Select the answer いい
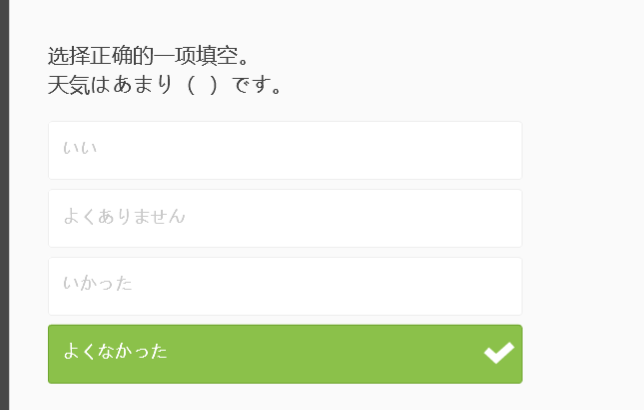This screenshot has height=410, width=644. [285, 150]
